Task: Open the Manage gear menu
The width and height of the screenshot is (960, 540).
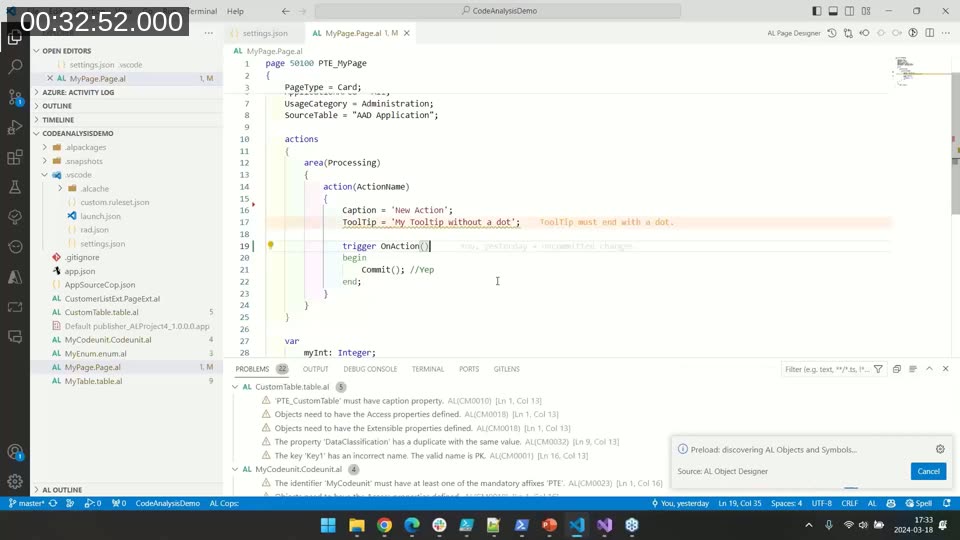Action: coord(15,482)
